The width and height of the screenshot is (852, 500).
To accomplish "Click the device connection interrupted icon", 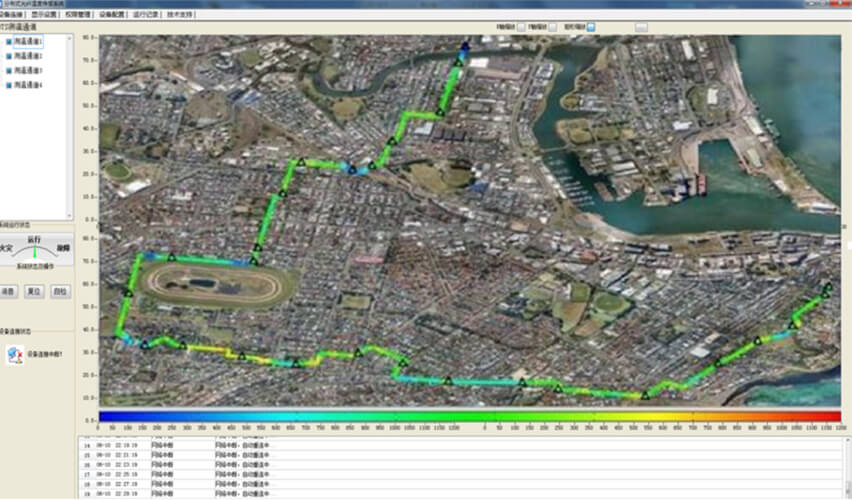I will (15, 354).
